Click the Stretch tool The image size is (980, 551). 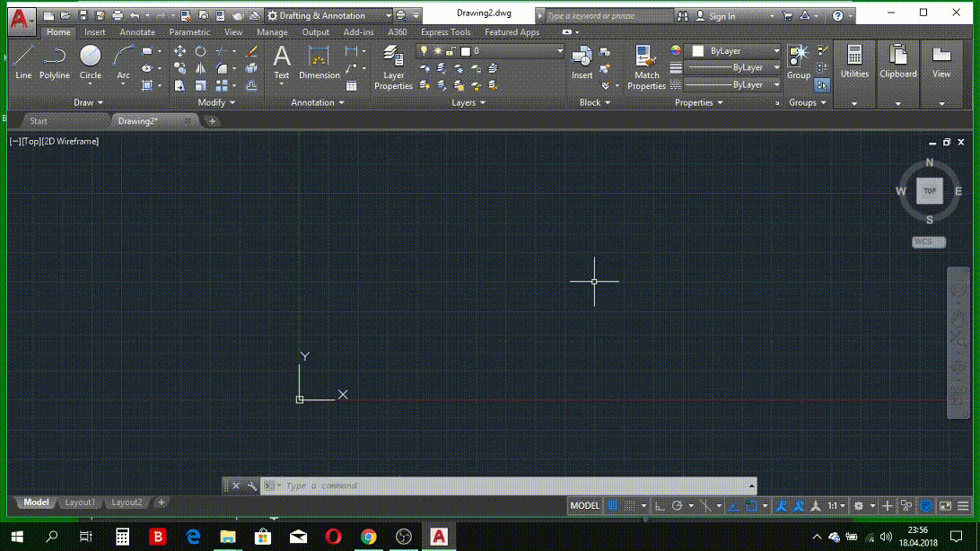tap(180, 85)
